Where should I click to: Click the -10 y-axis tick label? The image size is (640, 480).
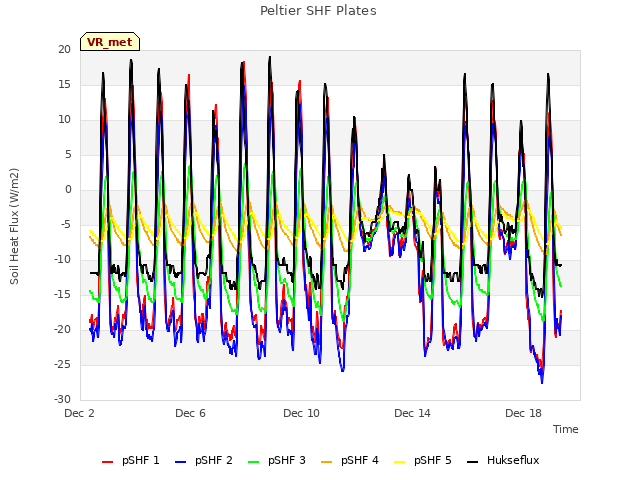point(63,260)
